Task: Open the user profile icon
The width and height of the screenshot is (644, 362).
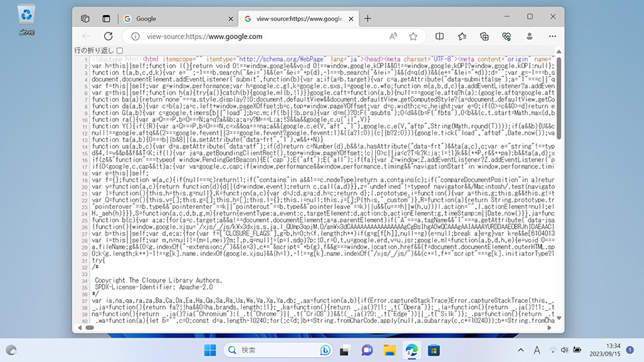Action: (x=529, y=36)
